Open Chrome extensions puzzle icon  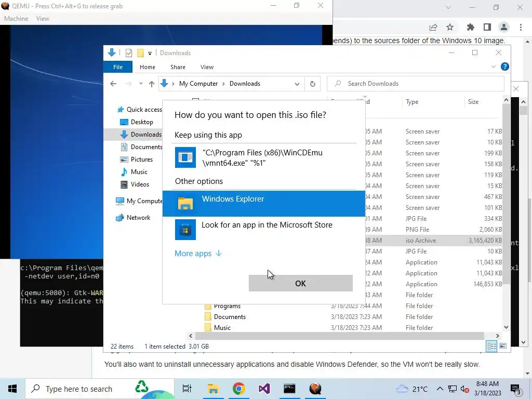470,27
